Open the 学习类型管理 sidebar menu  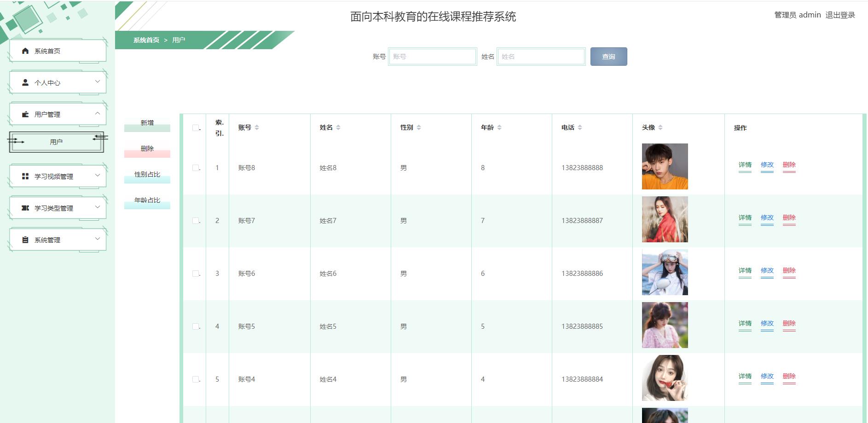tap(58, 208)
